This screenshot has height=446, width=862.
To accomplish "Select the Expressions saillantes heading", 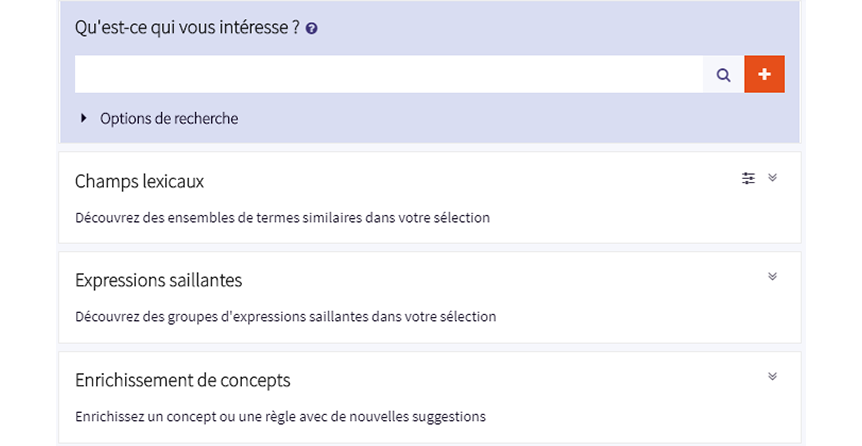I will click(x=158, y=280).
